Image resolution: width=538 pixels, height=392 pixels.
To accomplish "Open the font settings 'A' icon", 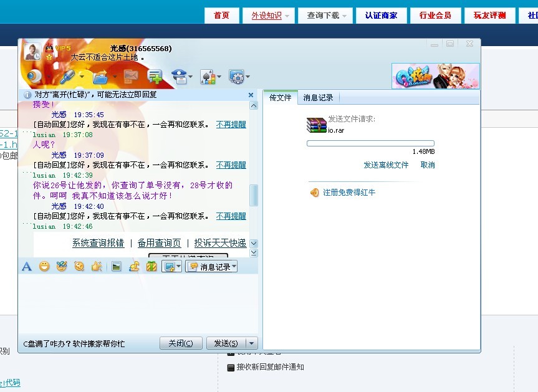I will [27, 267].
